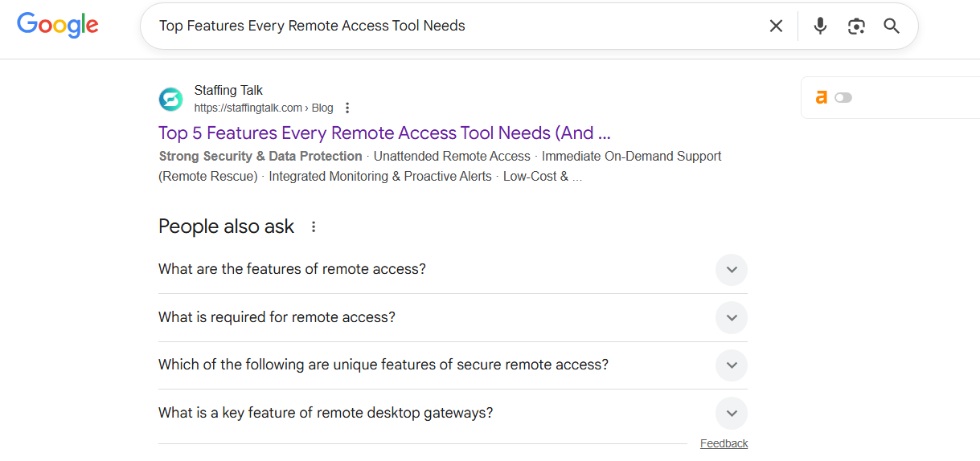
Task: Open the three-dot menu beside staffingtalk.com
Action: 347,108
